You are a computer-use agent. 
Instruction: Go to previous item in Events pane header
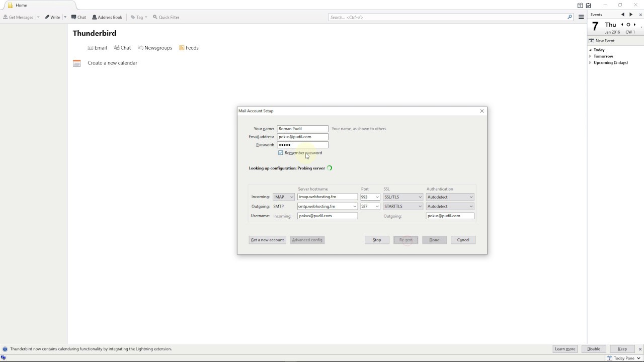click(623, 15)
